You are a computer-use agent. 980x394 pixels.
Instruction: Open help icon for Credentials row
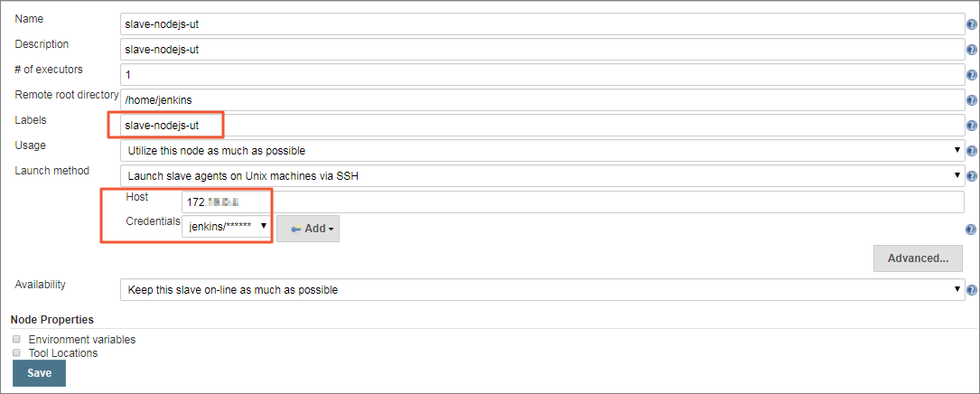[x=971, y=230]
